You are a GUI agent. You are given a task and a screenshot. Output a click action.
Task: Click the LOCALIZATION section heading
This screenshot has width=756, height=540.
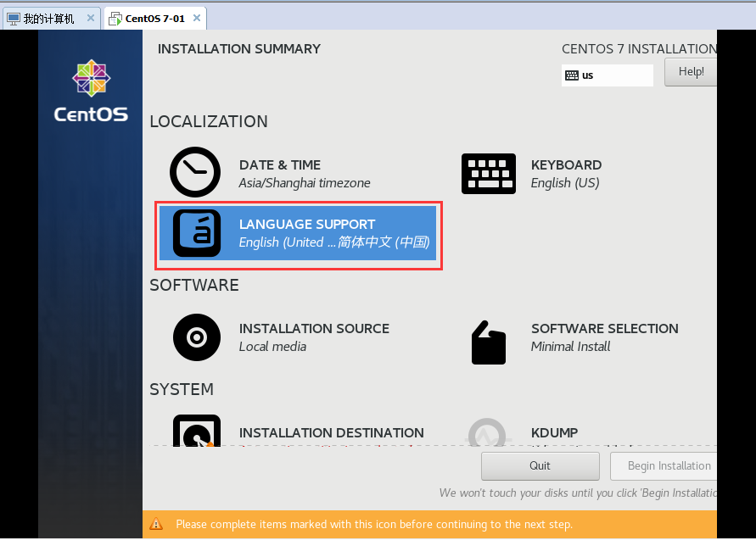(209, 121)
